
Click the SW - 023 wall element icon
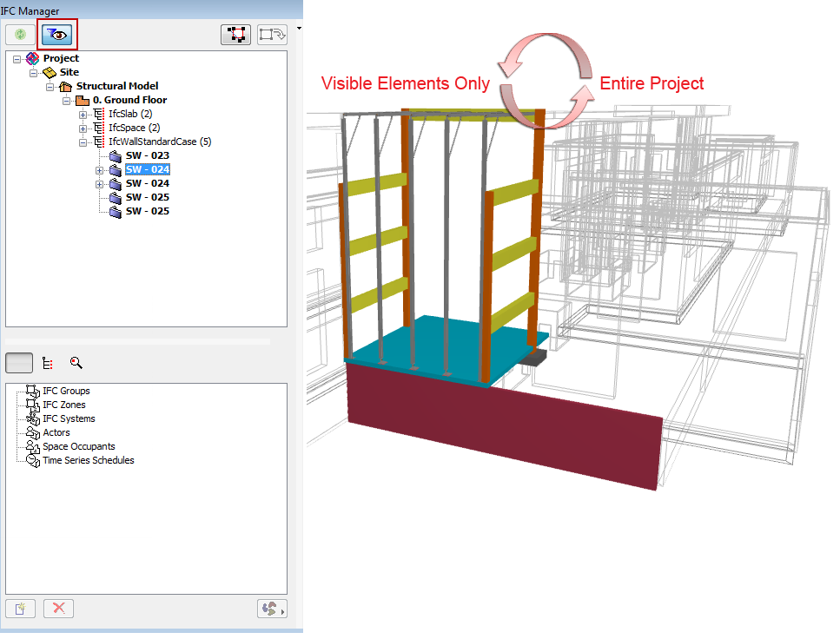116,156
